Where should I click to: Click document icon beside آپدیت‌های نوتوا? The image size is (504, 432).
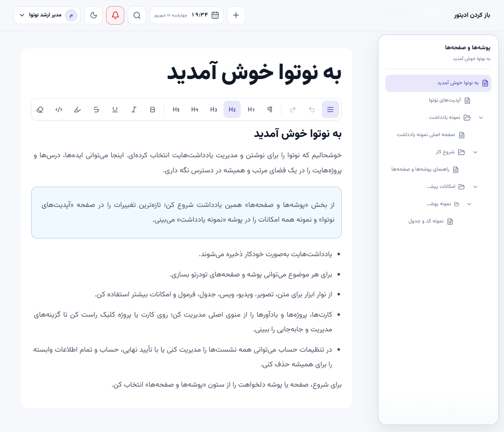467,100
